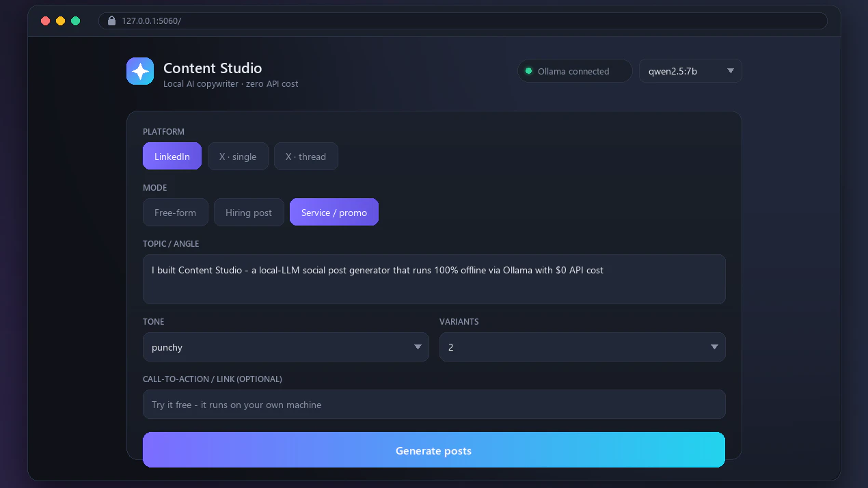Open the Variants dropdown showing 2

pyautogui.click(x=582, y=347)
